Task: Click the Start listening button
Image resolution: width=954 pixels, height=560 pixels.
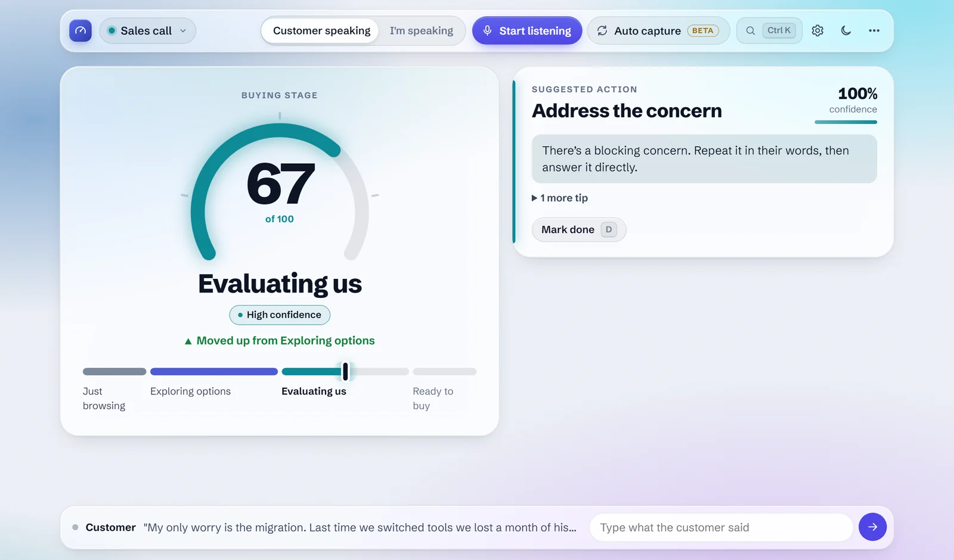Action: (527, 30)
